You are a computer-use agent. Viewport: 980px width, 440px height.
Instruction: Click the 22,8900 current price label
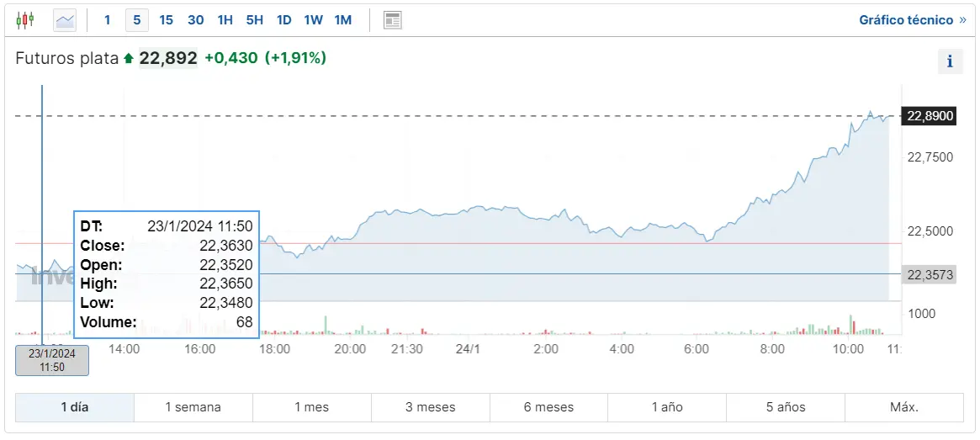[x=928, y=116]
